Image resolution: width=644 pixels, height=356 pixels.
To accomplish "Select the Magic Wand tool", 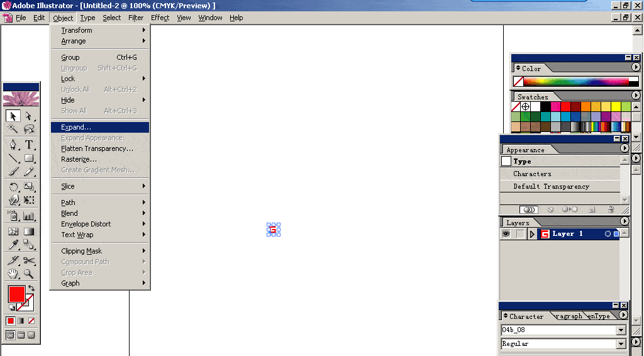I will (13, 129).
